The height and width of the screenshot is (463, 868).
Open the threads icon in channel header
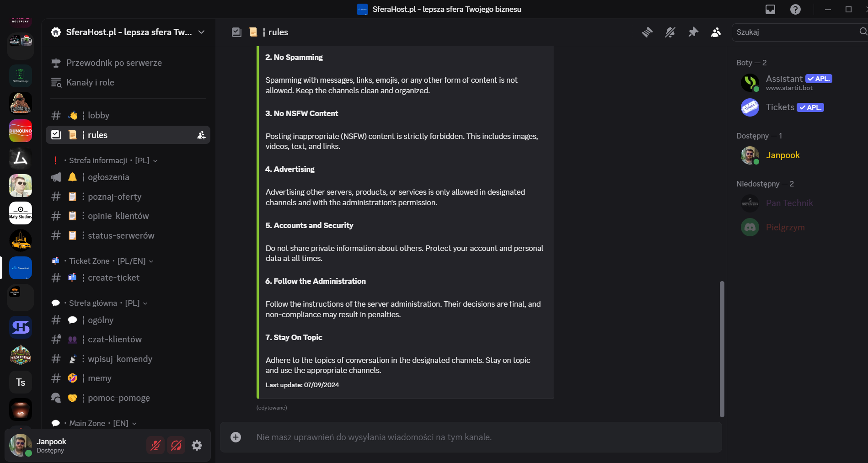(647, 32)
